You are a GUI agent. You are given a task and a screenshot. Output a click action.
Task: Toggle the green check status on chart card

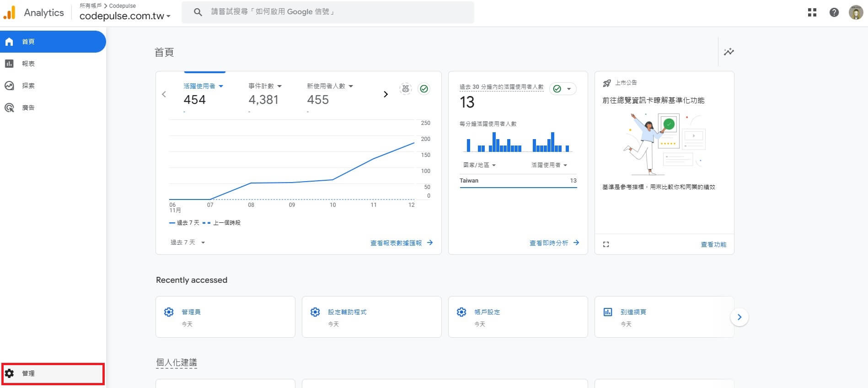[x=424, y=89]
